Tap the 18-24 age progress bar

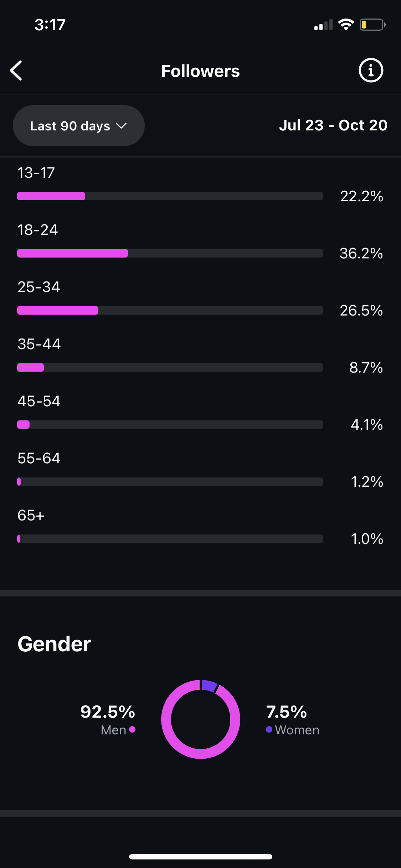click(x=170, y=253)
